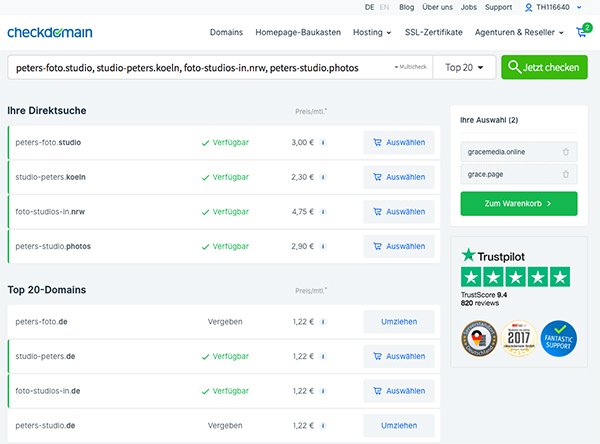Open SSL-Zertifikate page
Screen dimensions: 600x444
click(434, 33)
